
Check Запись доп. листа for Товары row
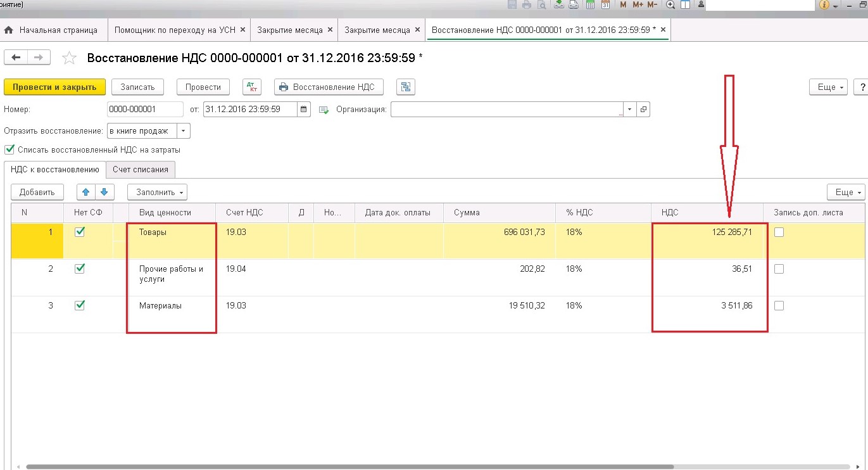(779, 232)
